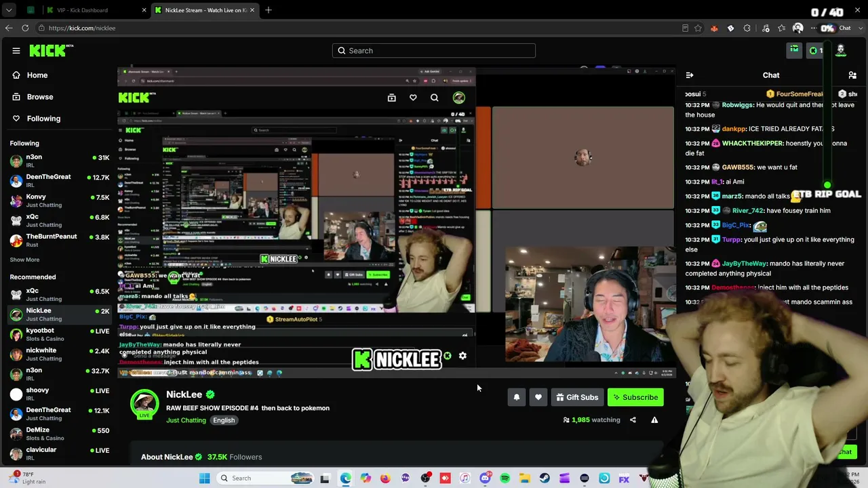Open n3on channel with 32.7K viewers
Screen dimensions: 868x488
[x=60, y=374]
